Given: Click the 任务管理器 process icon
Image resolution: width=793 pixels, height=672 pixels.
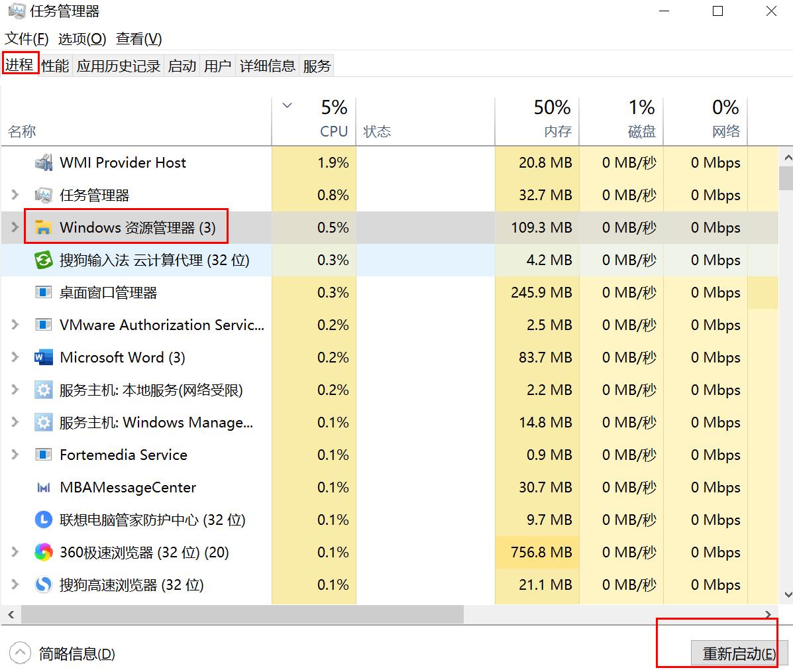Looking at the screenshot, I should (43, 195).
